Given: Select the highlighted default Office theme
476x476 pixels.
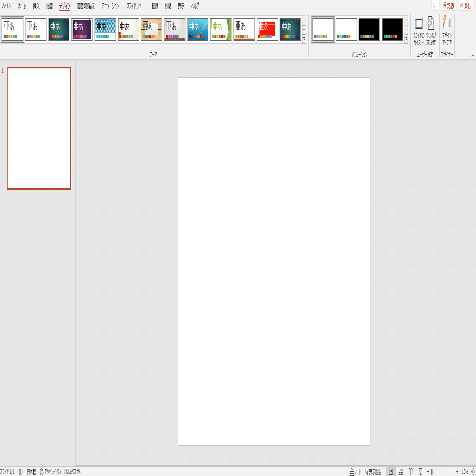Looking at the screenshot, I should point(12,30).
